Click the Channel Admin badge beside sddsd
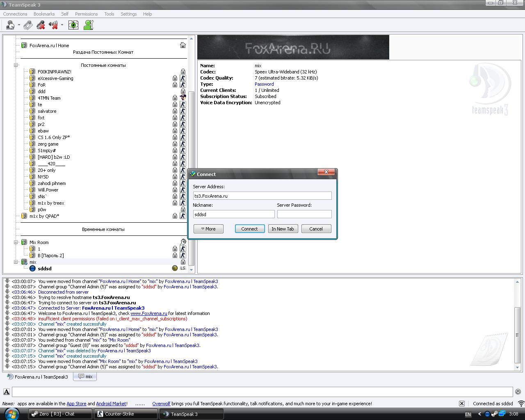Viewport: 525px width, 420px height. coord(175,268)
